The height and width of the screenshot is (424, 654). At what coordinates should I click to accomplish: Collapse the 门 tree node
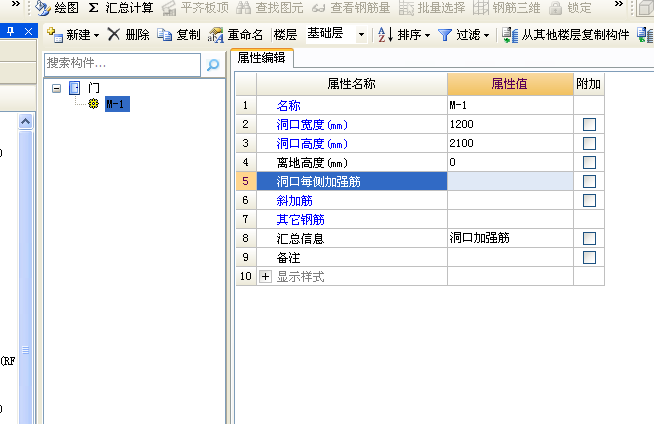point(56,88)
